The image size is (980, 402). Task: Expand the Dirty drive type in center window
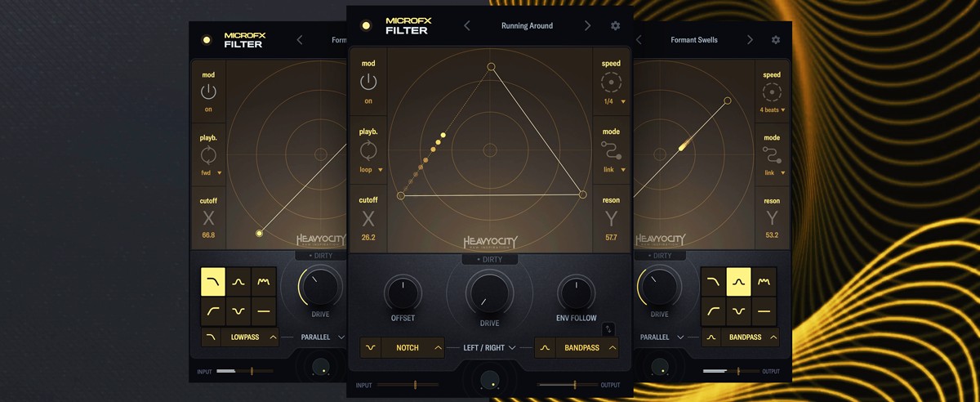click(x=490, y=260)
